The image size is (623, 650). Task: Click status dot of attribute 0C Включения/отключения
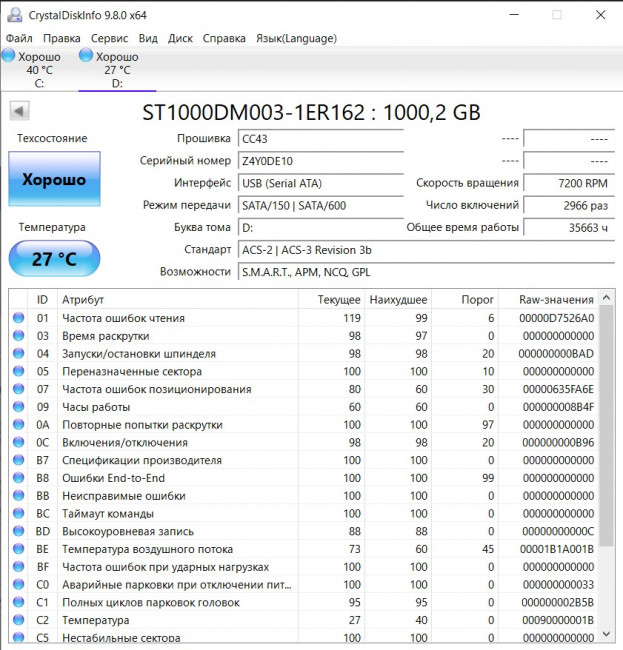coord(18,442)
